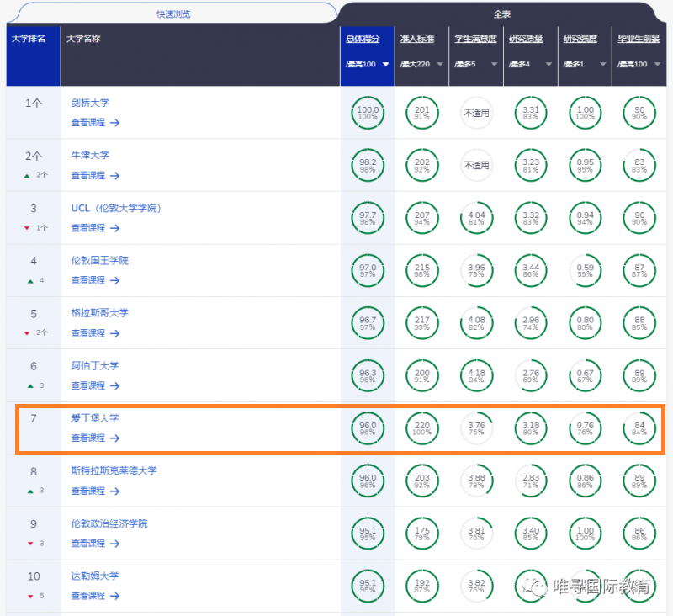Open the 毕业生前景 sort dropdown arrow
673x616 pixels.
[x=658, y=65]
